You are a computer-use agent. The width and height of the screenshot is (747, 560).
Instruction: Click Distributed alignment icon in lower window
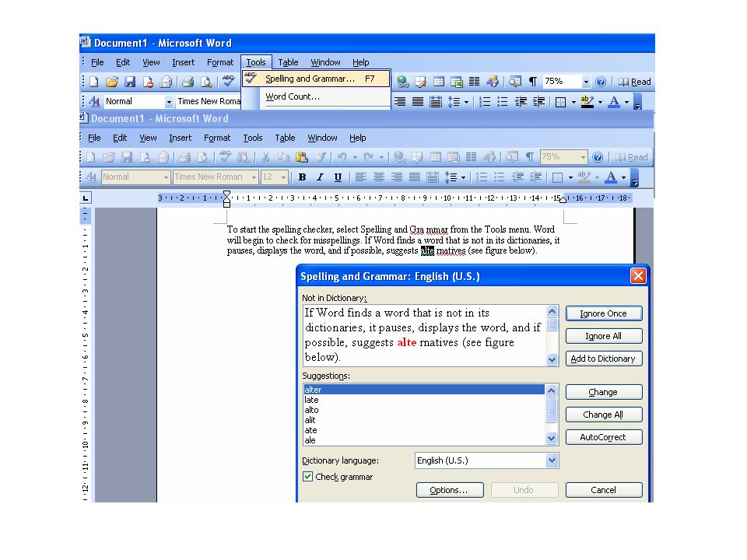(433, 177)
